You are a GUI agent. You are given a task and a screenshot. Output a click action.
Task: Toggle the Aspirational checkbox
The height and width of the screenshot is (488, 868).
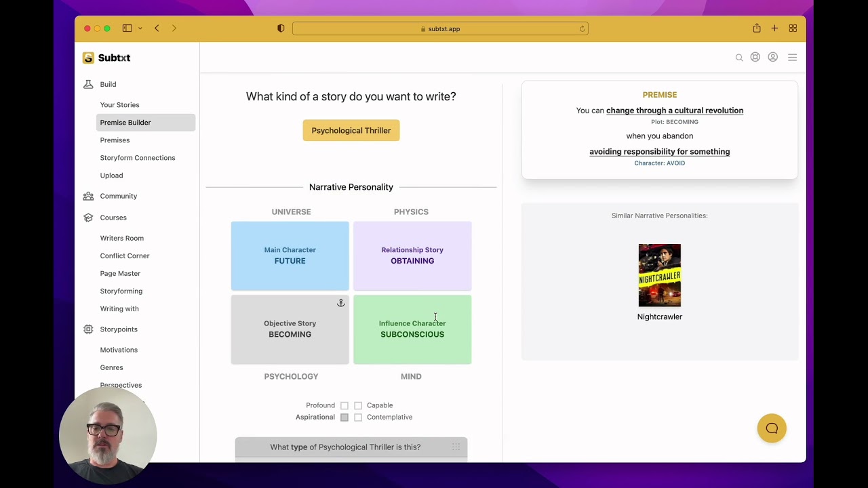coord(344,418)
